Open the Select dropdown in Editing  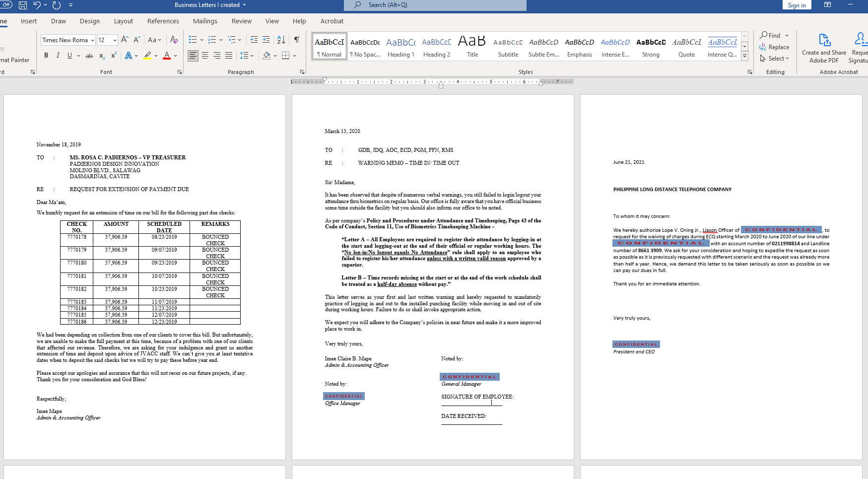pyautogui.click(x=775, y=59)
